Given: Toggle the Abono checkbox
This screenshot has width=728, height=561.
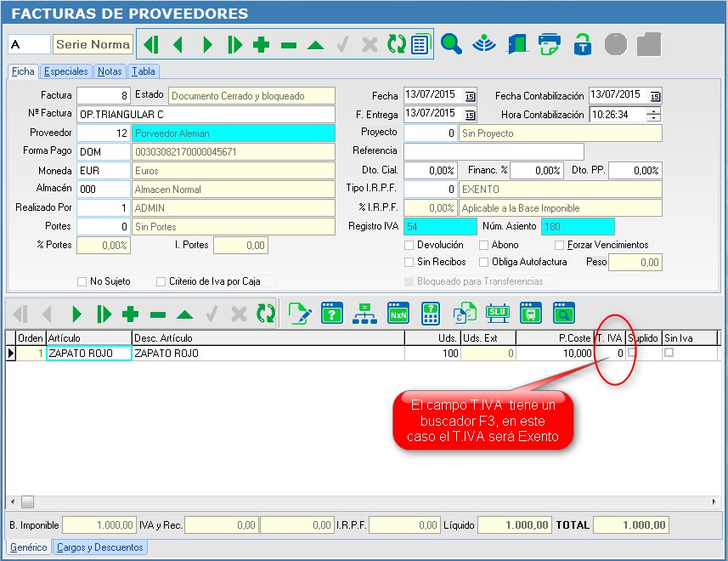Looking at the screenshot, I should tap(484, 245).
